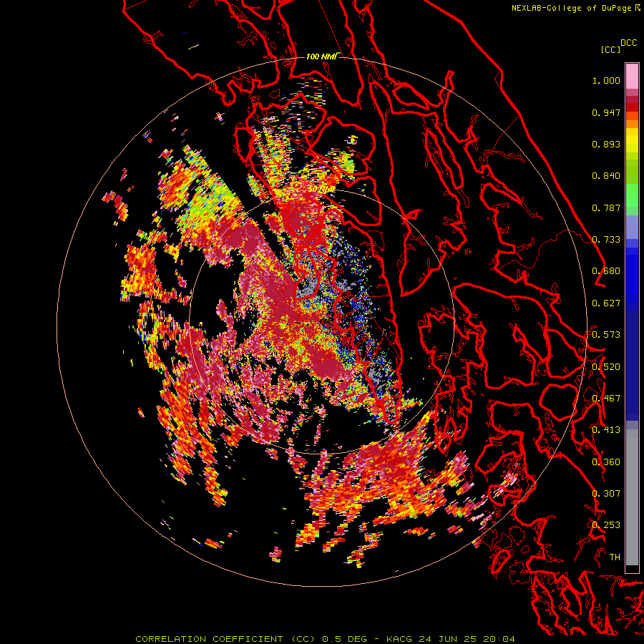This screenshot has width=644, height=644.
Task: Click the DCC label above color scale
Action: coord(628,43)
